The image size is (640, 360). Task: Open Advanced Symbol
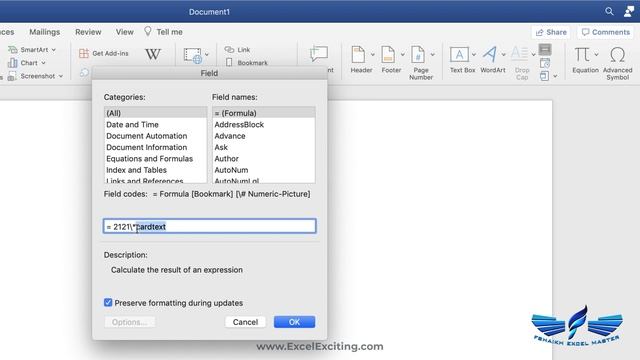tap(618, 63)
